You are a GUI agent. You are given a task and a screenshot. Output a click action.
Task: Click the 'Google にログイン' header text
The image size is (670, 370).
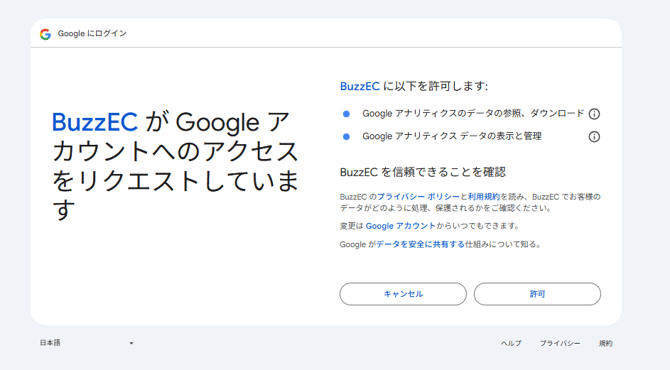click(x=92, y=33)
